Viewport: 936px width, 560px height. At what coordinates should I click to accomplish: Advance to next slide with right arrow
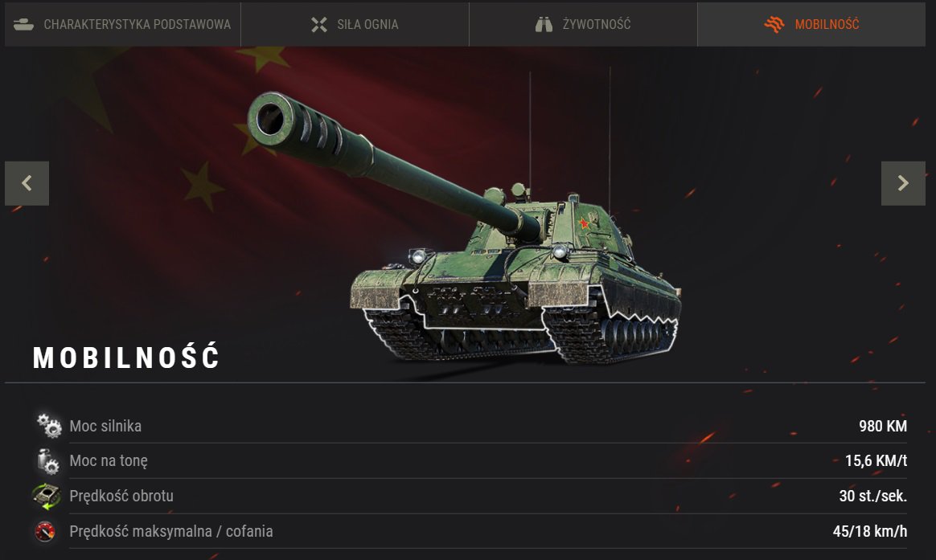903,183
